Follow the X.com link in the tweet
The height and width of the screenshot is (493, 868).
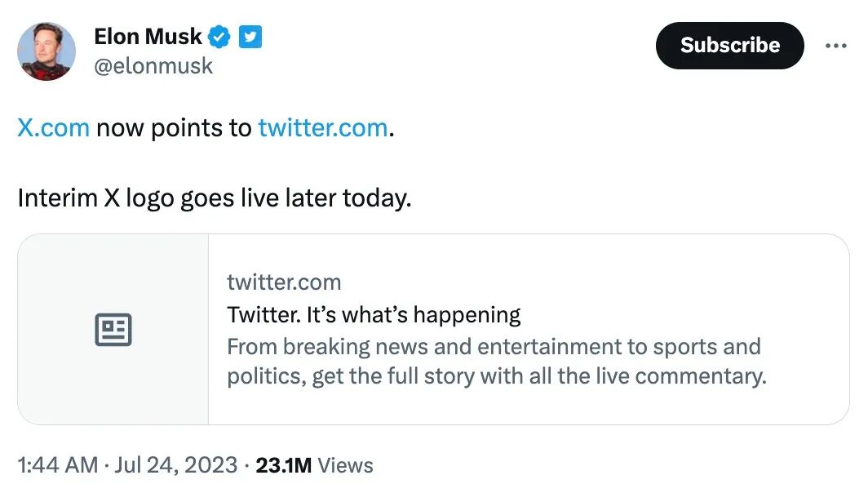click(53, 128)
